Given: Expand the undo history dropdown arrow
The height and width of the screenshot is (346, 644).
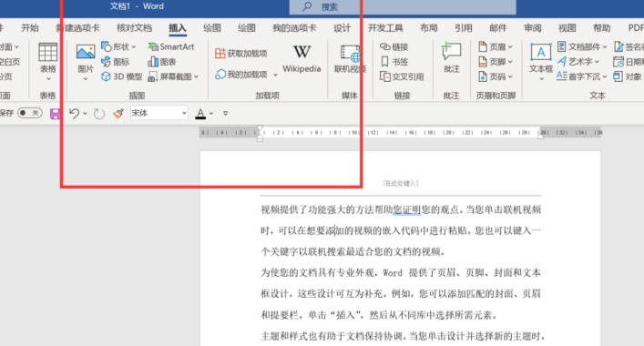Looking at the screenshot, I should click(x=85, y=114).
